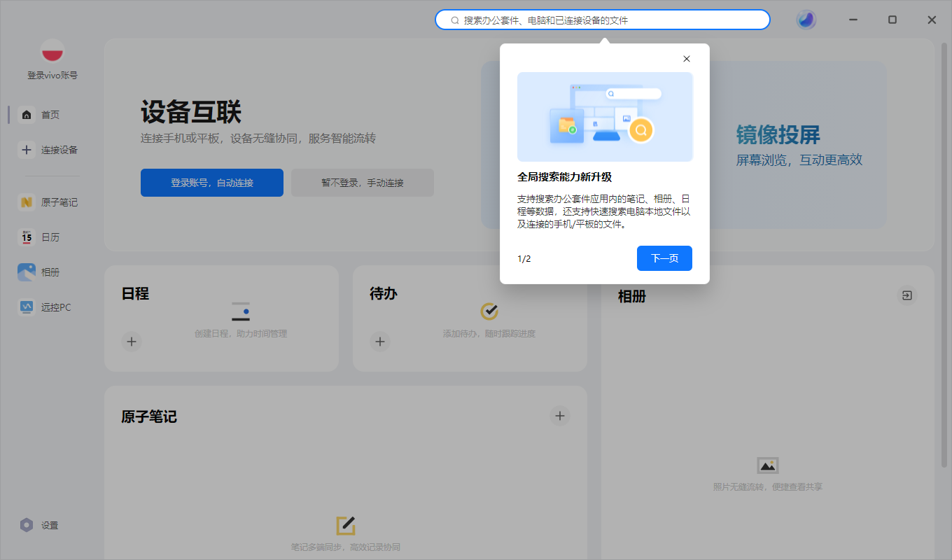
Task: Click the 全局搜索能力新升级 heading
Action: pos(565,177)
